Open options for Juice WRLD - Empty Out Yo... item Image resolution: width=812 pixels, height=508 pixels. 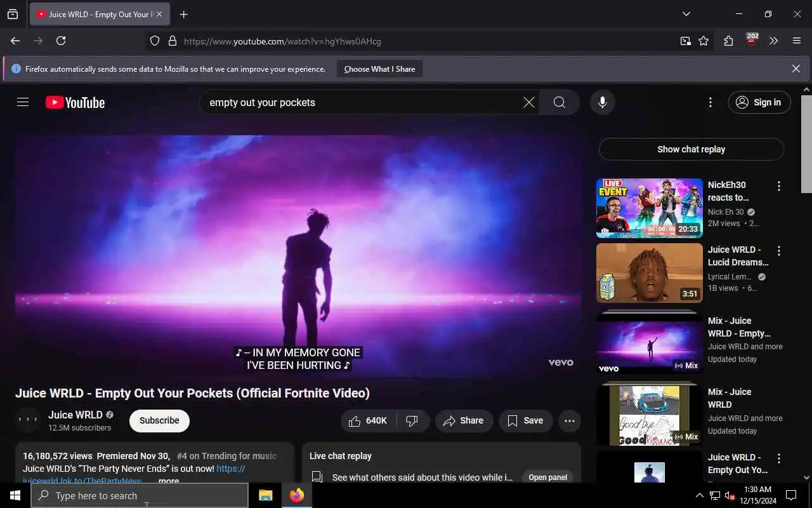779,458
